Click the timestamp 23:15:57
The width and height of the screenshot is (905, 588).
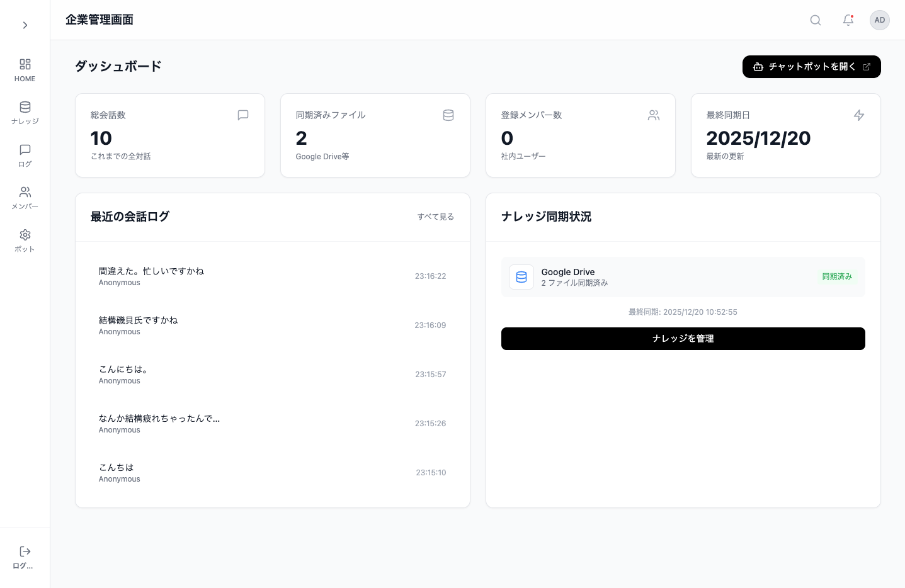[x=431, y=375]
